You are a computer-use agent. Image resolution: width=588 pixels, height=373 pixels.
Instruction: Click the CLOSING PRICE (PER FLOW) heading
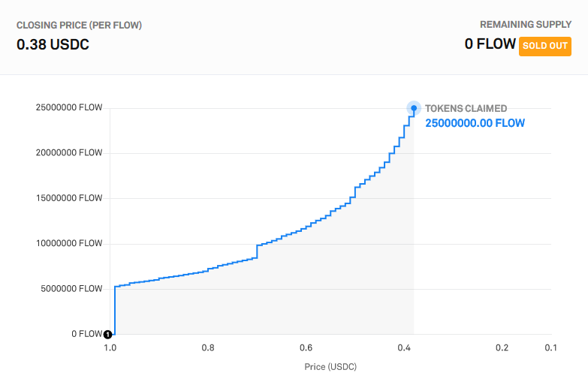click(79, 26)
